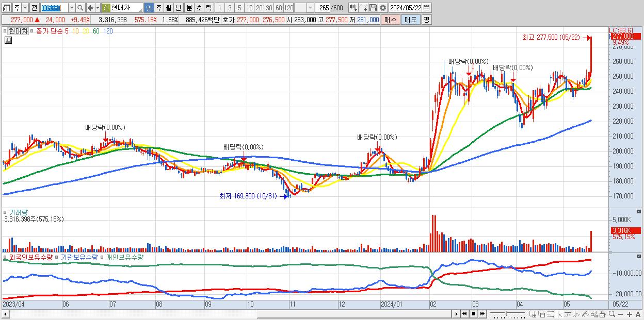Open the 주 market type dropdown arrow
The width and height of the screenshot is (644, 320).
coord(26,8)
